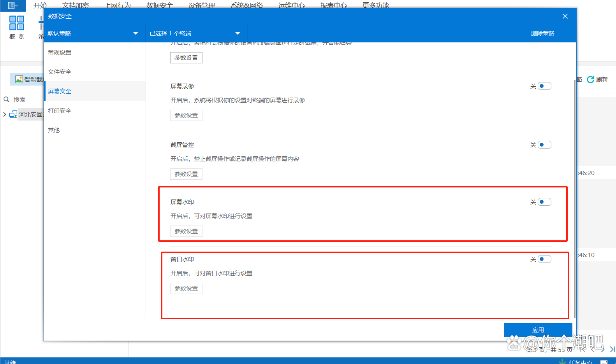Select 其他 in the dialog sidebar
Image resolution: width=616 pixels, height=364 pixels.
[95, 130]
